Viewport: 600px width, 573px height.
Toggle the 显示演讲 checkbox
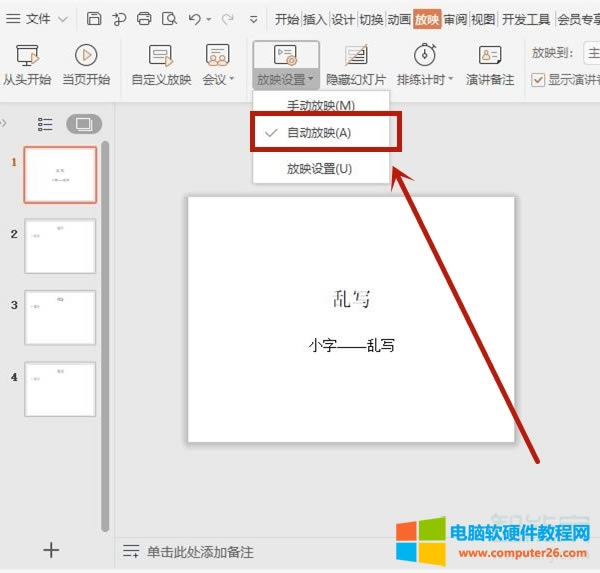point(538,80)
